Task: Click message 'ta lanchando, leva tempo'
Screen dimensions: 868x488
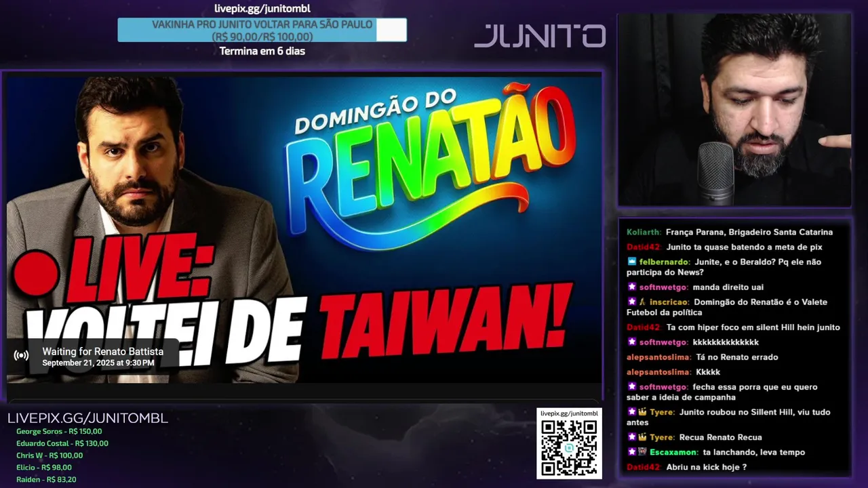Action: point(753,452)
